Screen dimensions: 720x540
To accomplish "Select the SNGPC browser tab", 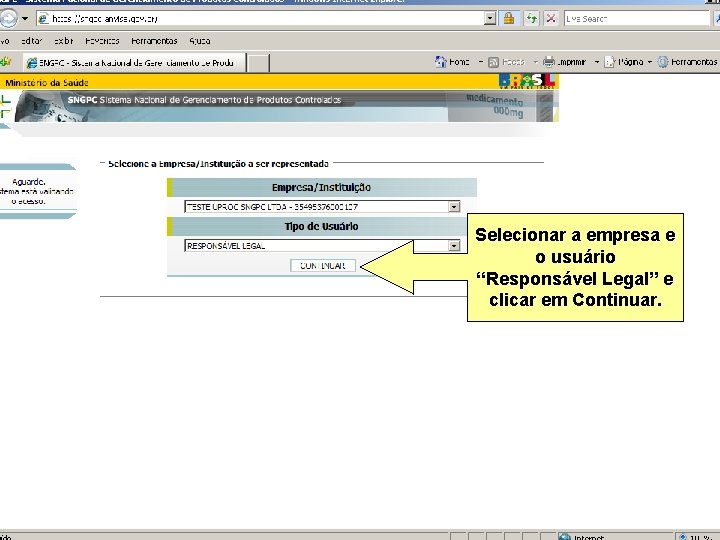I will [134, 63].
